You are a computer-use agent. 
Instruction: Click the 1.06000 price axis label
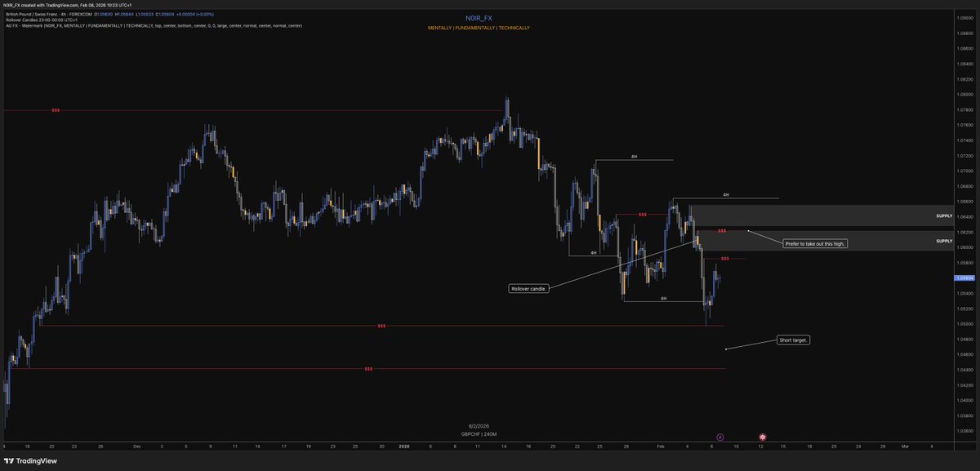coord(964,247)
